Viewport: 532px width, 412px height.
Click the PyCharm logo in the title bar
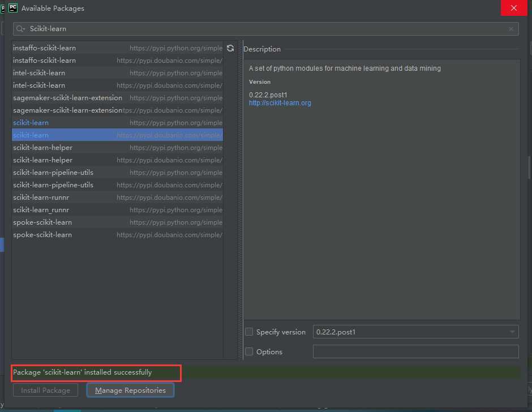[13, 8]
